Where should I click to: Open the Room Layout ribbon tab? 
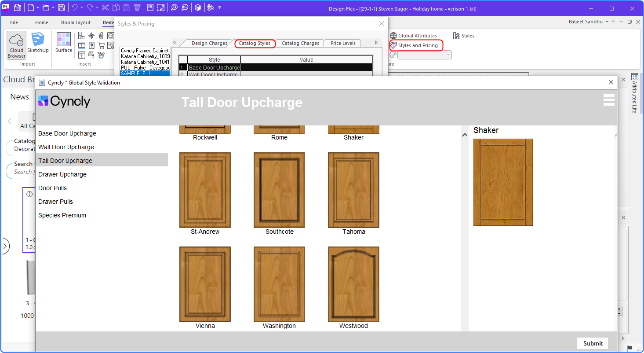pyautogui.click(x=76, y=22)
